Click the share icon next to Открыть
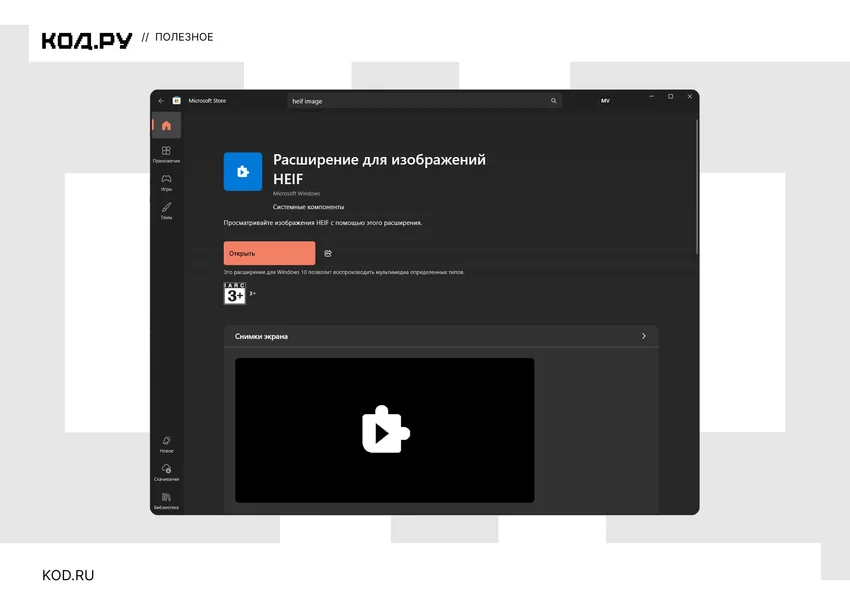 [328, 253]
